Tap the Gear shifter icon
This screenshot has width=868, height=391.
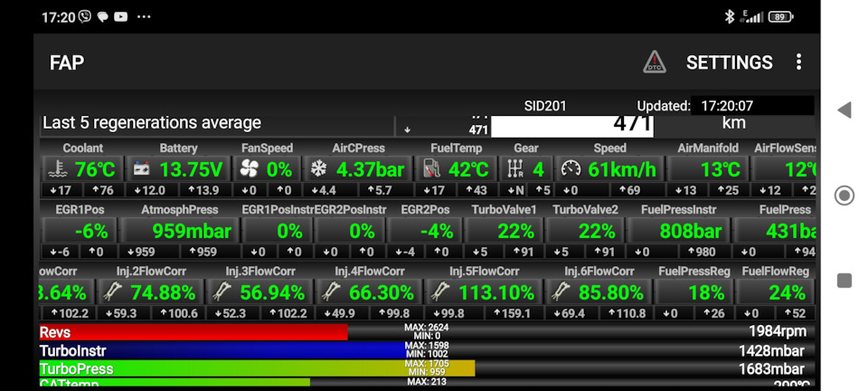pos(515,169)
